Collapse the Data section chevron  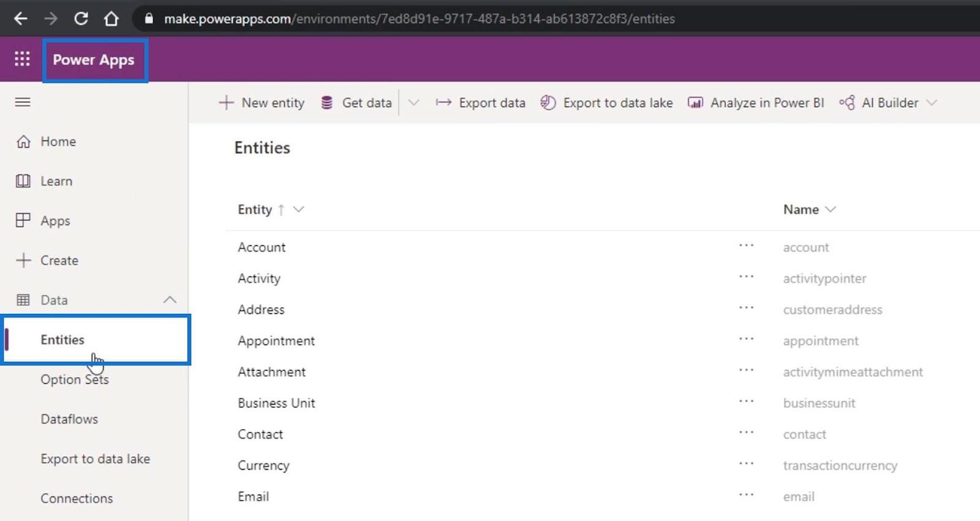170,300
